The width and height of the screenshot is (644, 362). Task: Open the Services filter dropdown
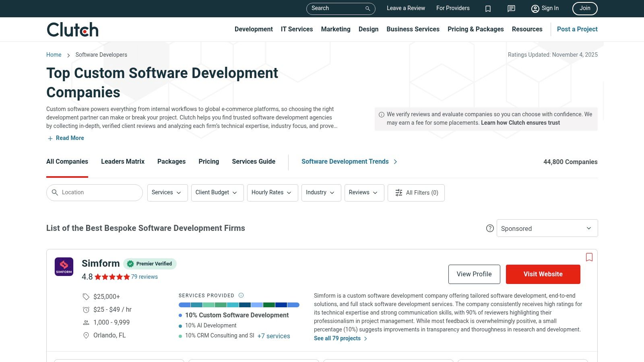[x=167, y=193]
